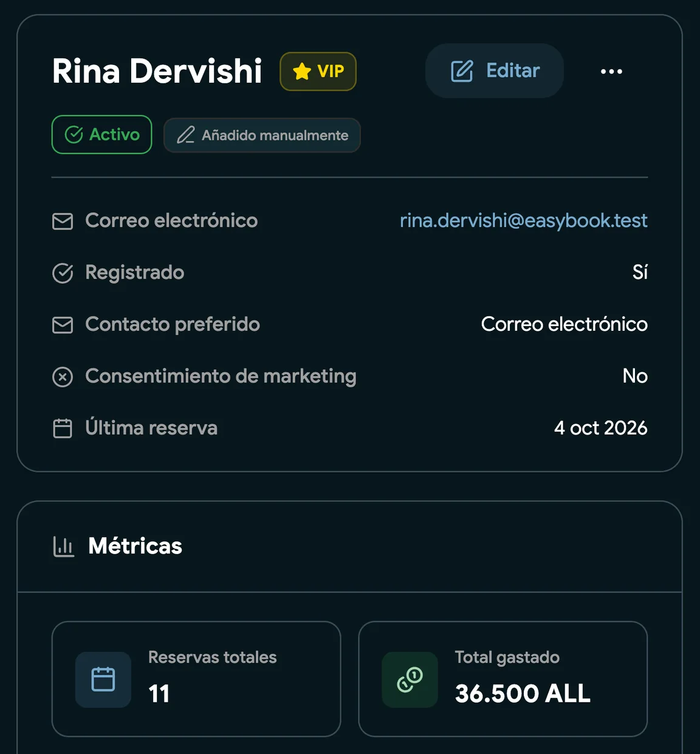Screen dimensions: 700x754
Task: Click the Contacto preferido value Correo electrónico
Action: [x=564, y=324]
